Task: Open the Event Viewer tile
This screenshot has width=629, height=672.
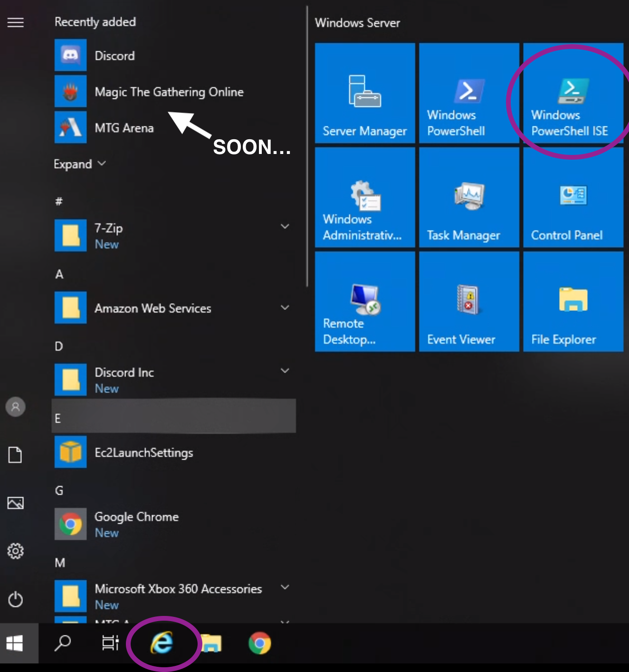Action: 469,302
